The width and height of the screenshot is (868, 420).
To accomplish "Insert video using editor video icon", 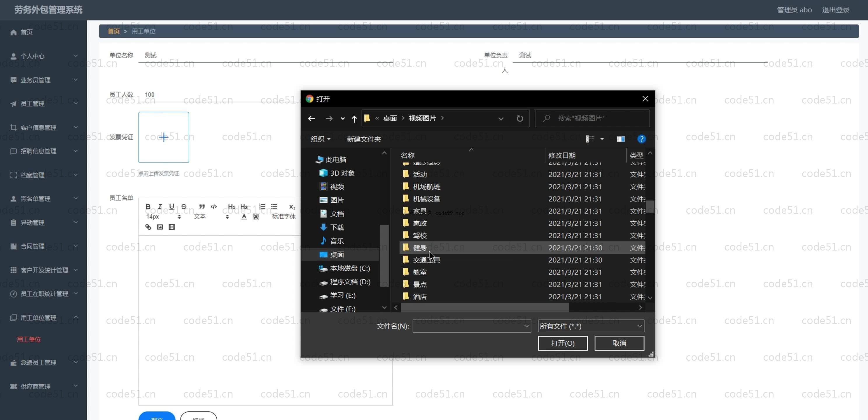I will point(171,227).
